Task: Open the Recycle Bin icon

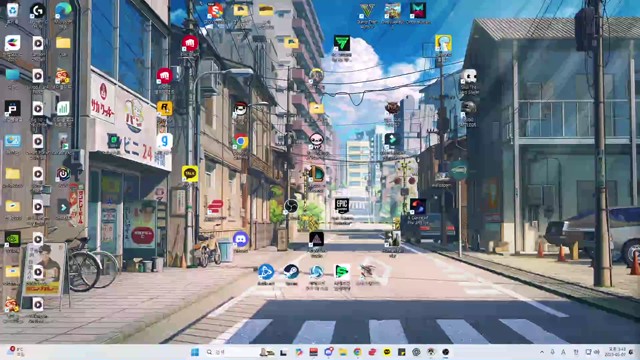Action: click(12, 10)
